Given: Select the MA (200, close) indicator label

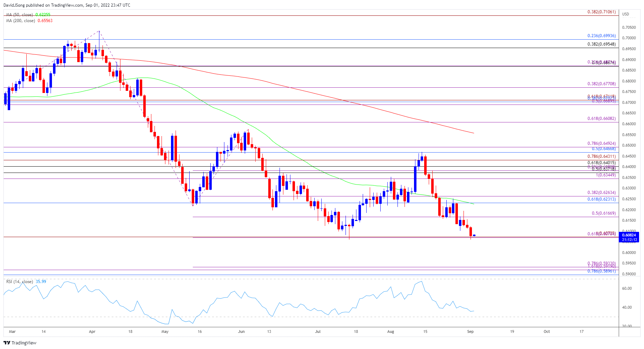Looking at the screenshot, I should pos(21,21).
